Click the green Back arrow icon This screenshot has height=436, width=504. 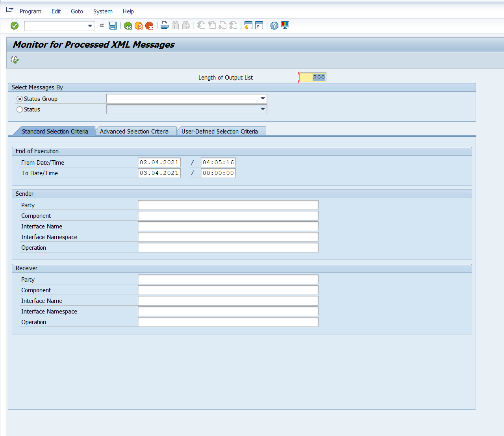pos(128,26)
